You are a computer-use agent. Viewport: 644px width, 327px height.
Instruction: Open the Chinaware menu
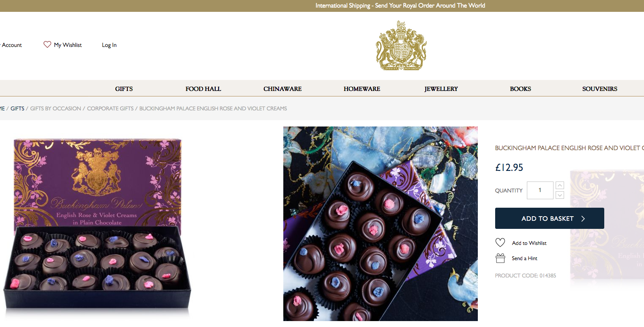tap(282, 89)
